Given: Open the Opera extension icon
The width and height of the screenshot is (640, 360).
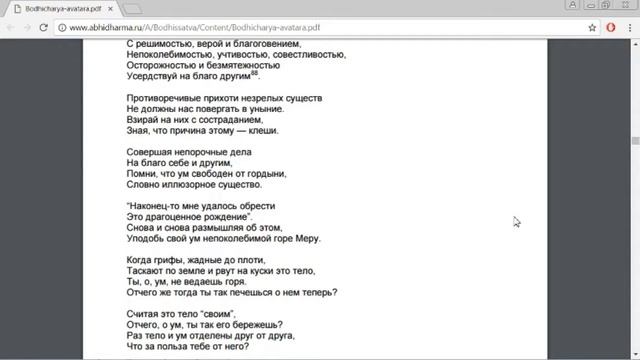Looking at the screenshot, I should 611,27.
